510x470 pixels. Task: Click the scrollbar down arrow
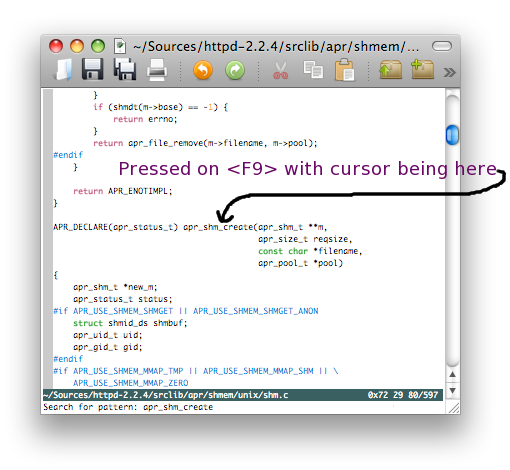(452, 390)
